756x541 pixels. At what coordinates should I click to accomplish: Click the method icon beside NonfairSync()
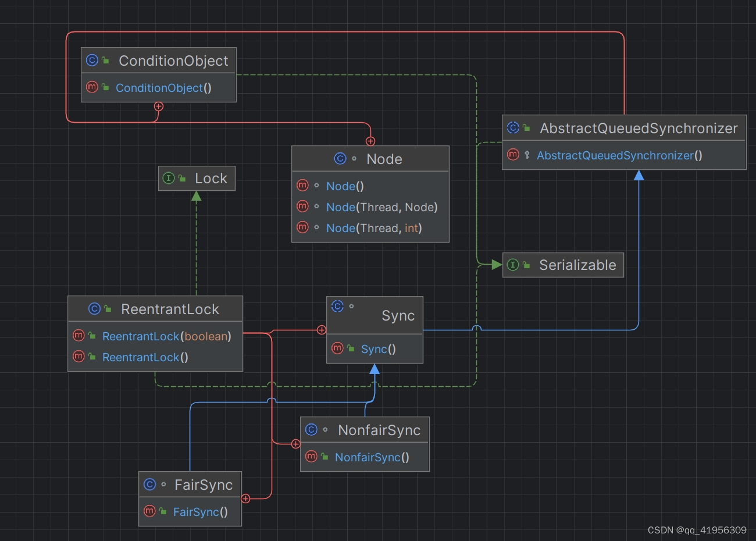tap(311, 457)
